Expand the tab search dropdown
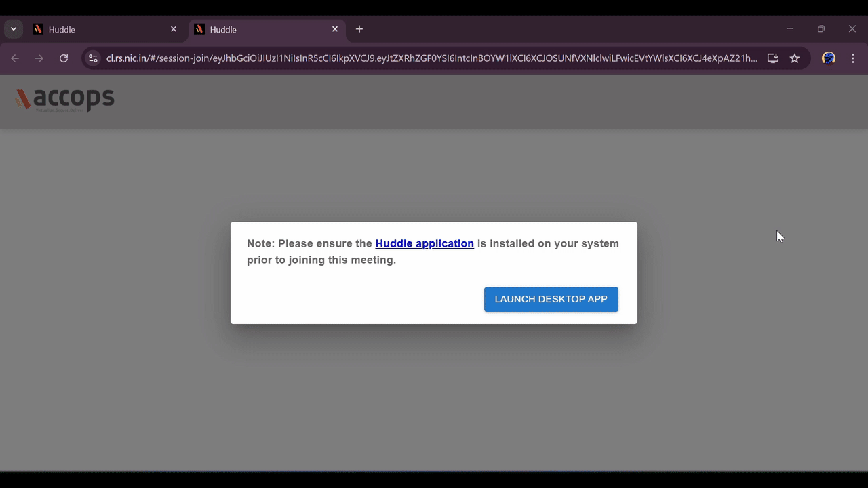Image resolution: width=868 pixels, height=488 pixels. click(x=13, y=29)
